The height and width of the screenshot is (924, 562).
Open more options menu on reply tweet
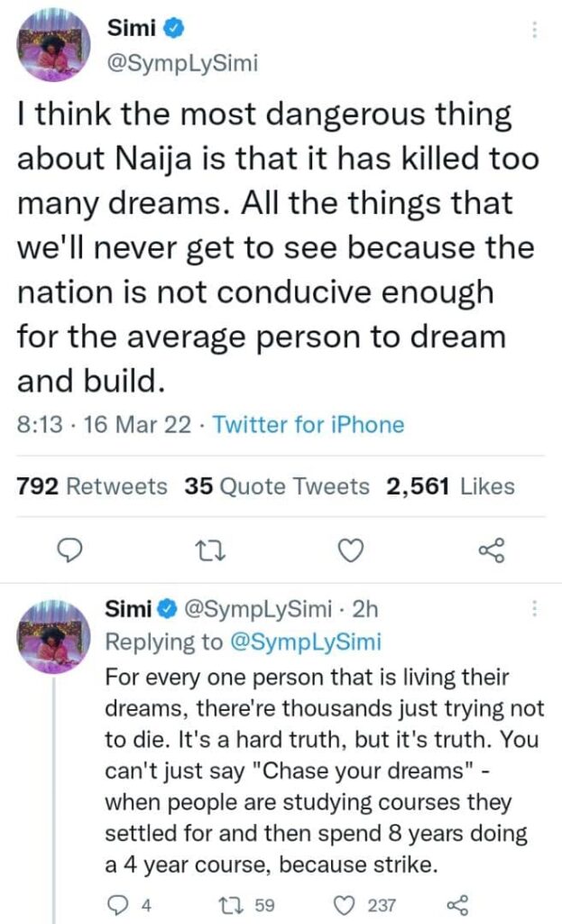click(x=535, y=609)
